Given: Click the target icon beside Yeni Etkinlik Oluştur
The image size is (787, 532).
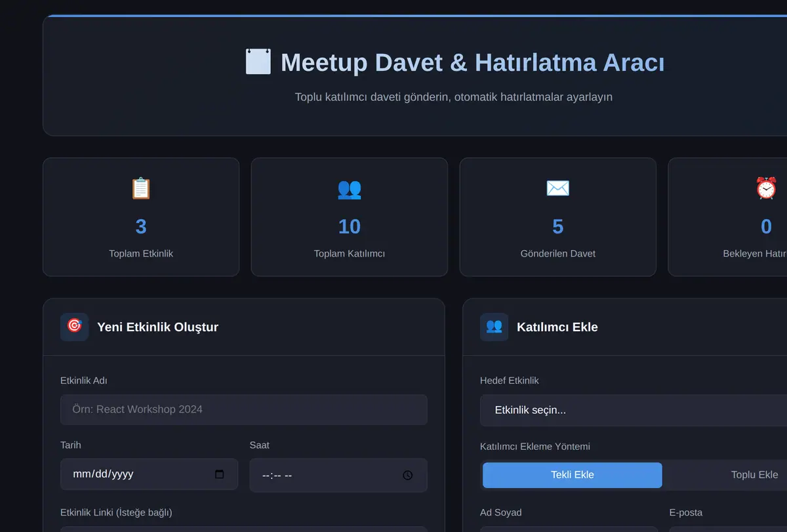Looking at the screenshot, I should (75, 326).
